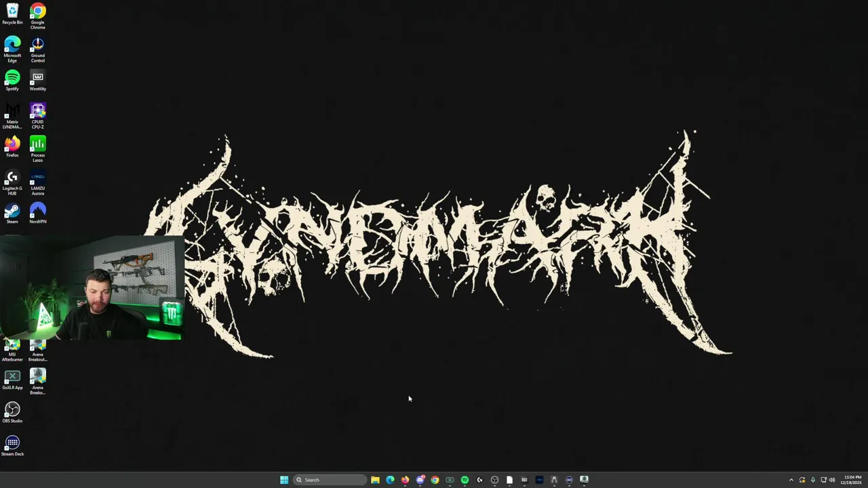Open OBS Studio from the taskbar

point(494,480)
